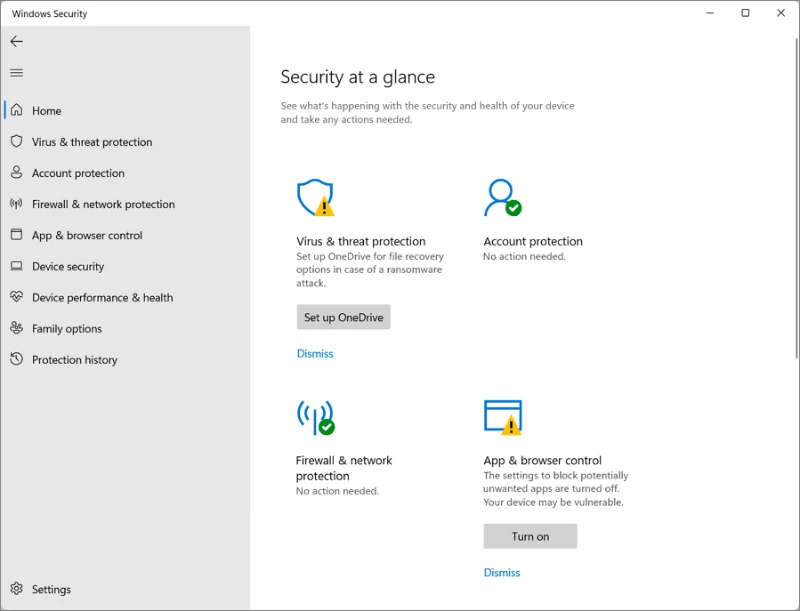Open Protection history clock icon
The height and width of the screenshot is (611, 800).
point(16,359)
